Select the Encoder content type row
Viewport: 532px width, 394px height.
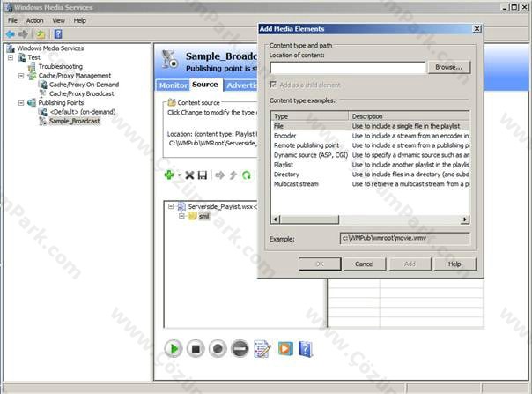coord(371,136)
